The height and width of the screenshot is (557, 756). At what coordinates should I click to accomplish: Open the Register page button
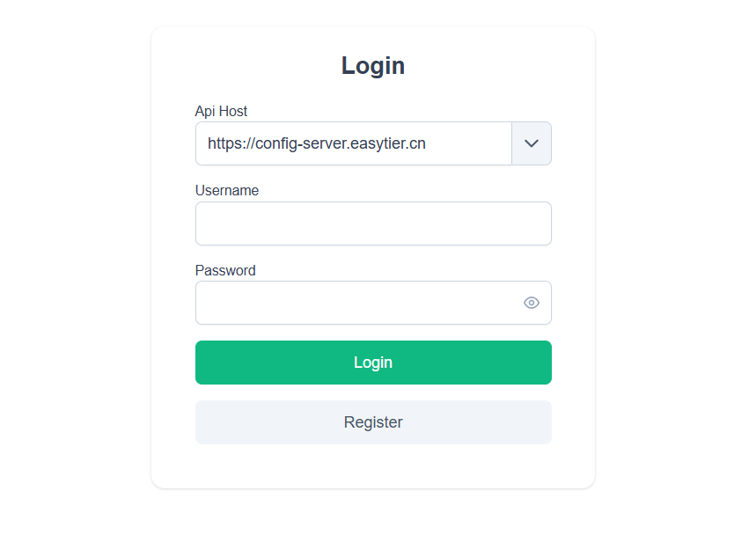point(373,422)
